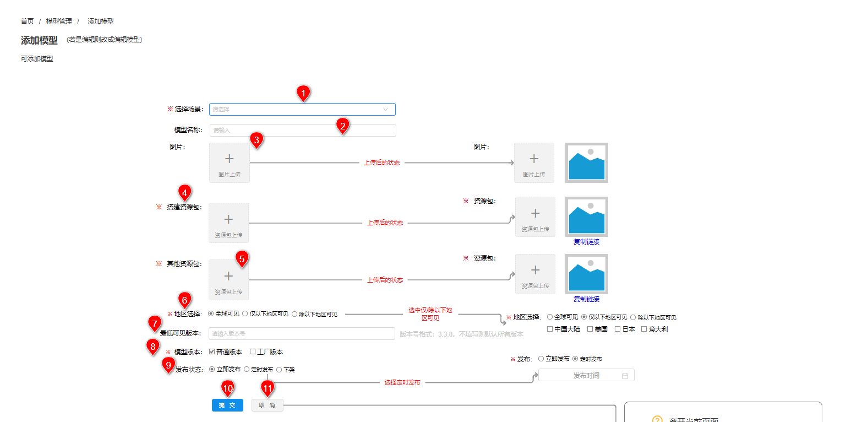Select left 仅以下地区可见 radio button
Image resolution: width=868 pixels, height=422 pixels.
[245, 313]
